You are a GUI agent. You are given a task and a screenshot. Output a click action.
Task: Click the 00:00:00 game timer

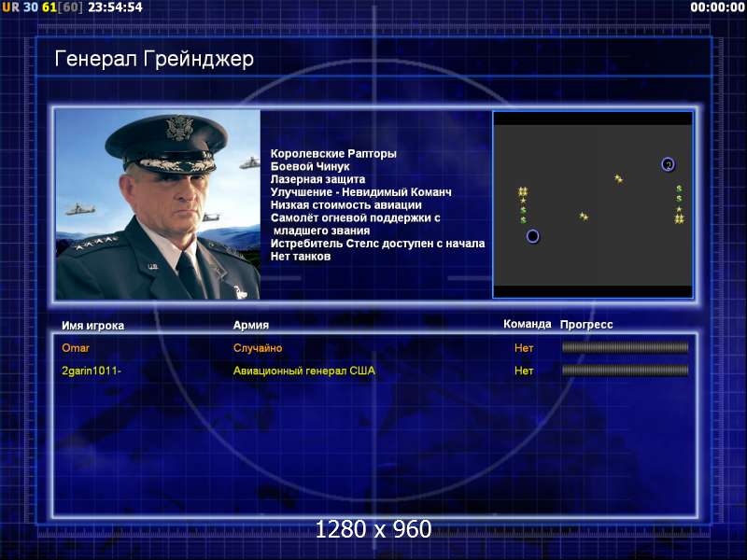[717, 7]
